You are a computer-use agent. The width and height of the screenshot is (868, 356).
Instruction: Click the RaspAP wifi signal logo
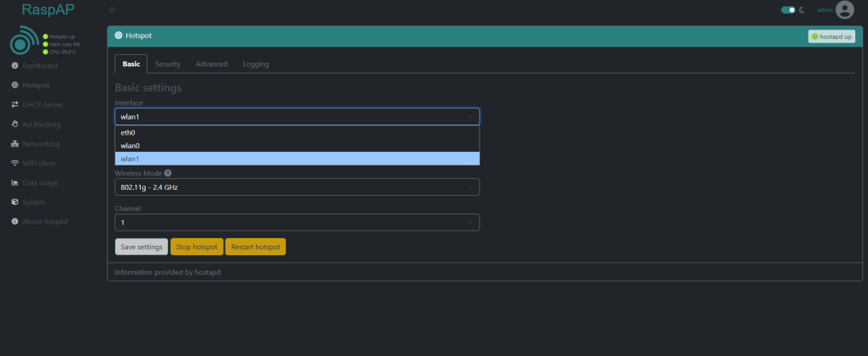(x=25, y=43)
